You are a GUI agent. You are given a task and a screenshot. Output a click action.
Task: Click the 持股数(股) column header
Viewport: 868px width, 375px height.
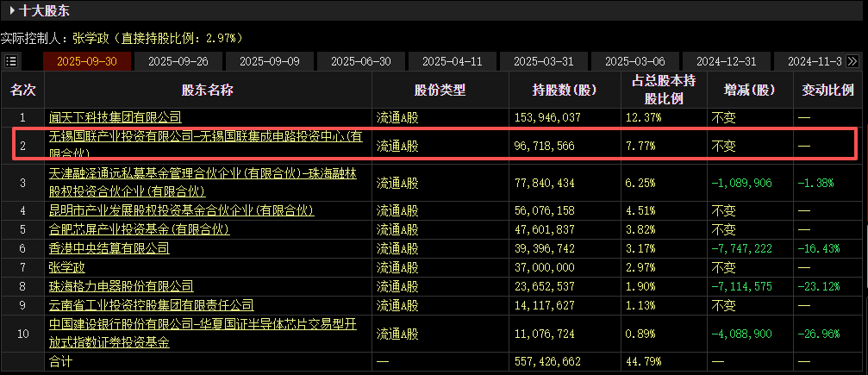(x=565, y=90)
